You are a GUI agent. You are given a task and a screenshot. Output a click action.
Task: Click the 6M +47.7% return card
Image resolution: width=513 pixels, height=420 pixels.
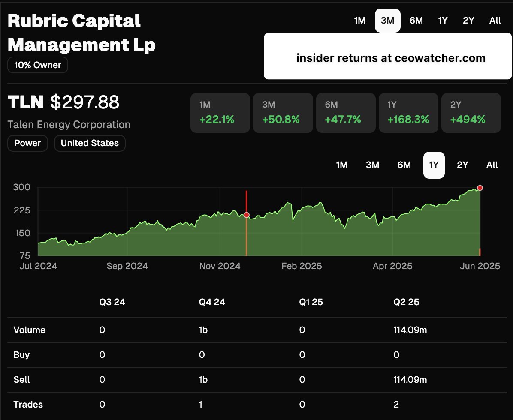click(x=346, y=113)
